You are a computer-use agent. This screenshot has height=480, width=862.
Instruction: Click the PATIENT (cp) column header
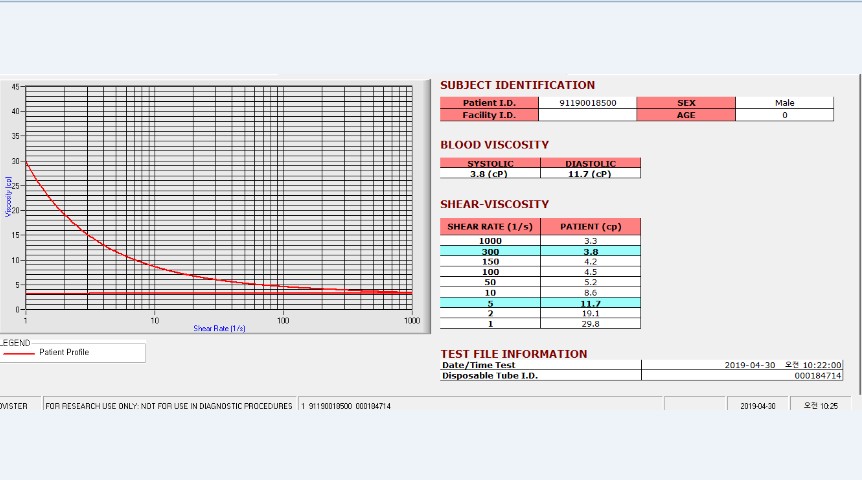coord(590,227)
